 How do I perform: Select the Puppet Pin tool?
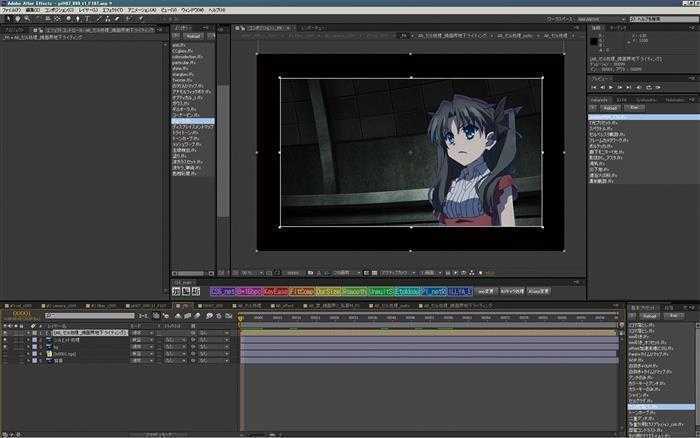pos(141,19)
